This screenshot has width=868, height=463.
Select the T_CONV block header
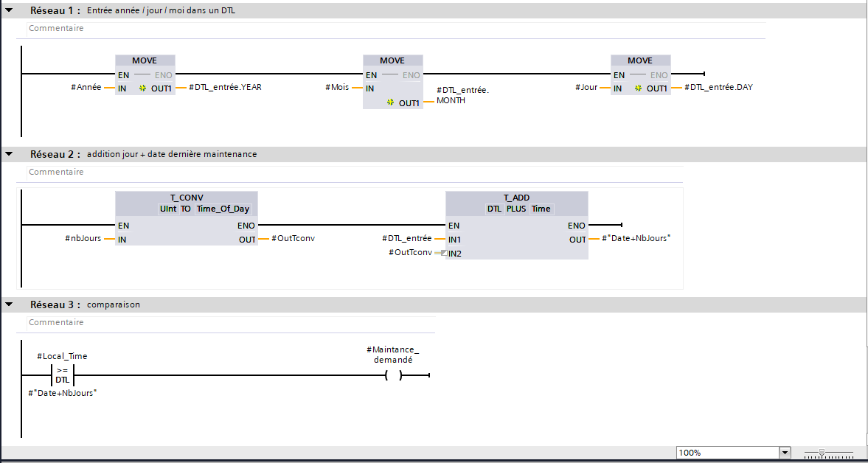pyautogui.click(x=186, y=198)
